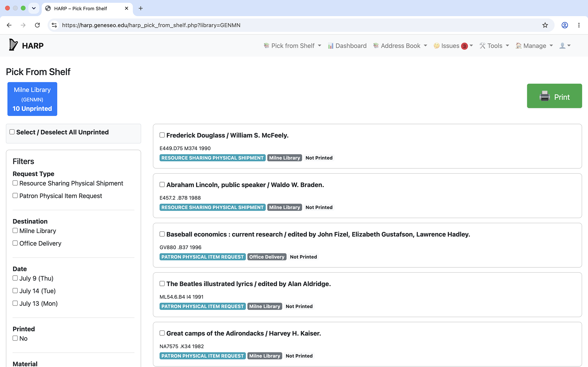The width and height of the screenshot is (588, 367).
Task: Select The Beatles illustrated lyrics checkbox
Action: pyautogui.click(x=162, y=284)
